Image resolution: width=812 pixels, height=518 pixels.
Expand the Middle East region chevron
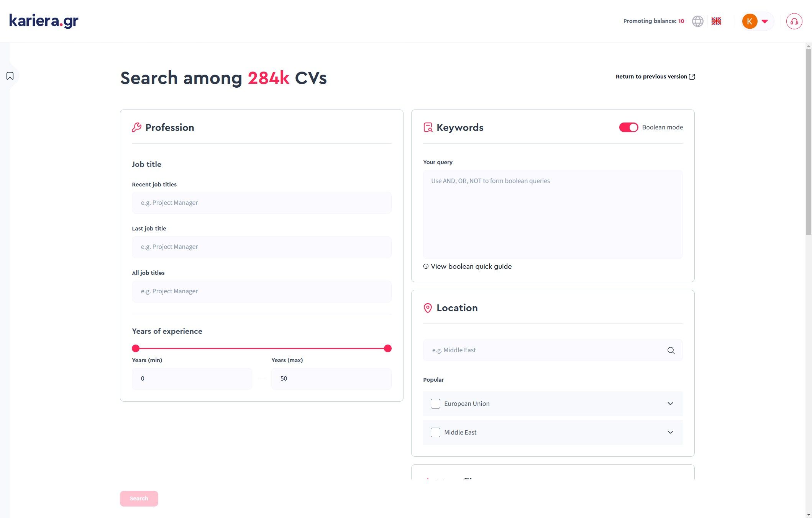pos(670,432)
